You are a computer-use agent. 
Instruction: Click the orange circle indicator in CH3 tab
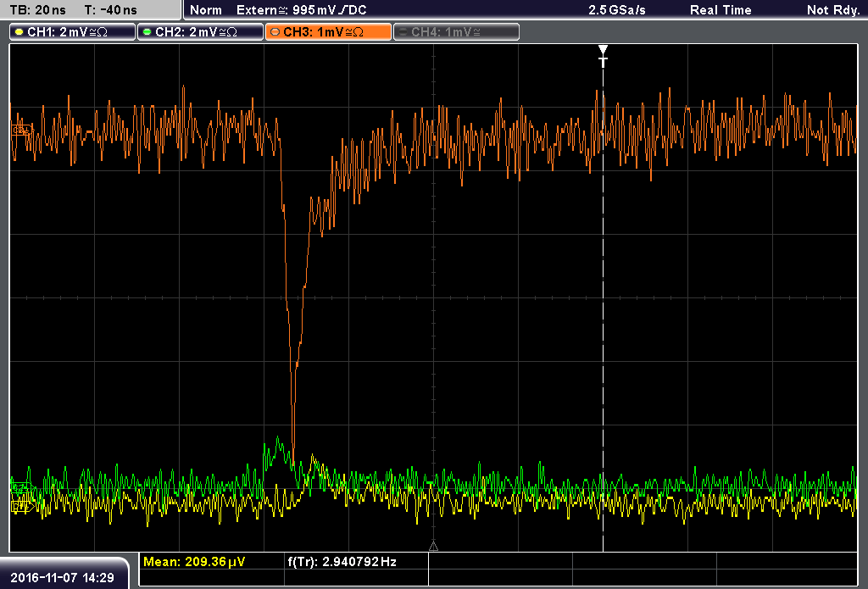275,32
